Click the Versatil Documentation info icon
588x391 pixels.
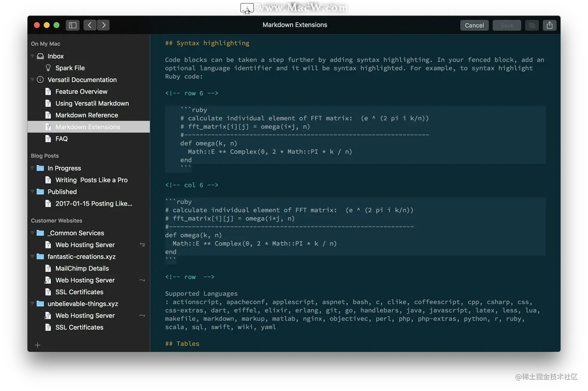pos(40,80)
